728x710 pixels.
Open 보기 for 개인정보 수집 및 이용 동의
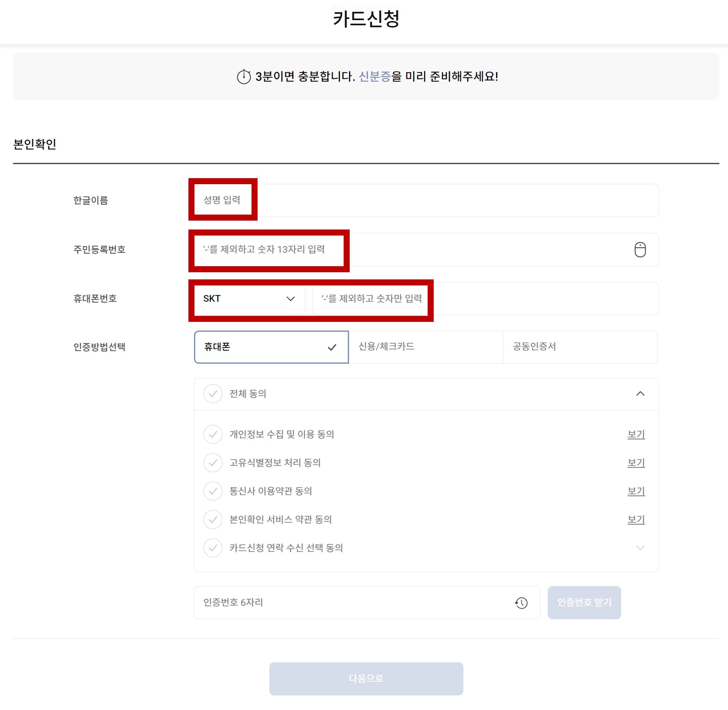(636, 434)
